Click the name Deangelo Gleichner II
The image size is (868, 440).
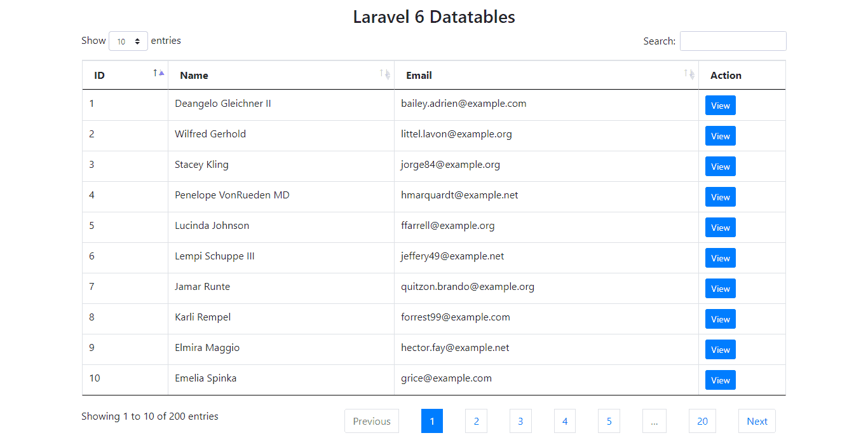point(223,103)
